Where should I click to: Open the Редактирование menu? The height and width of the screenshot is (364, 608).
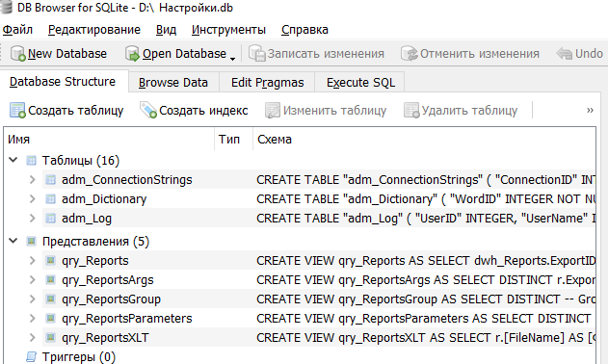(x=94, y=30)
